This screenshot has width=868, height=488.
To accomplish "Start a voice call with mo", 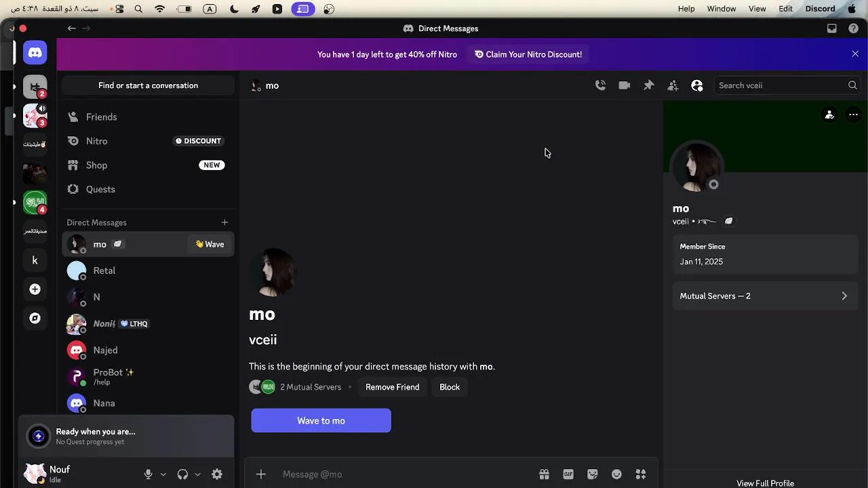I will point(600,85).
